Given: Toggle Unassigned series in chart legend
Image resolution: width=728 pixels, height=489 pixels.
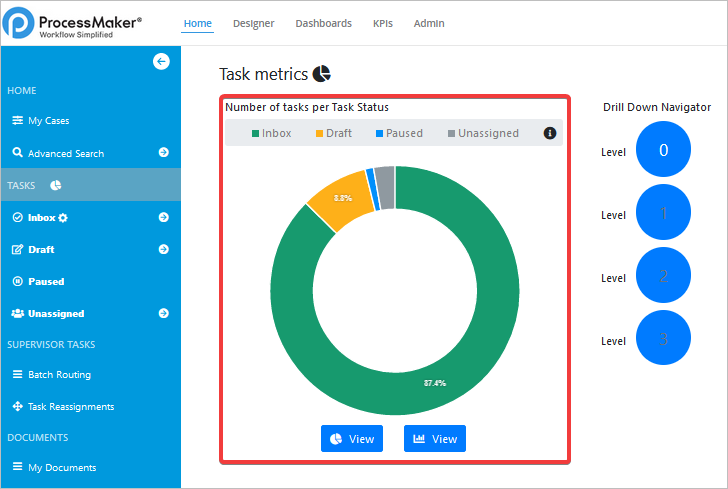Looking at the screenshot, I should (x=482, y=133).
